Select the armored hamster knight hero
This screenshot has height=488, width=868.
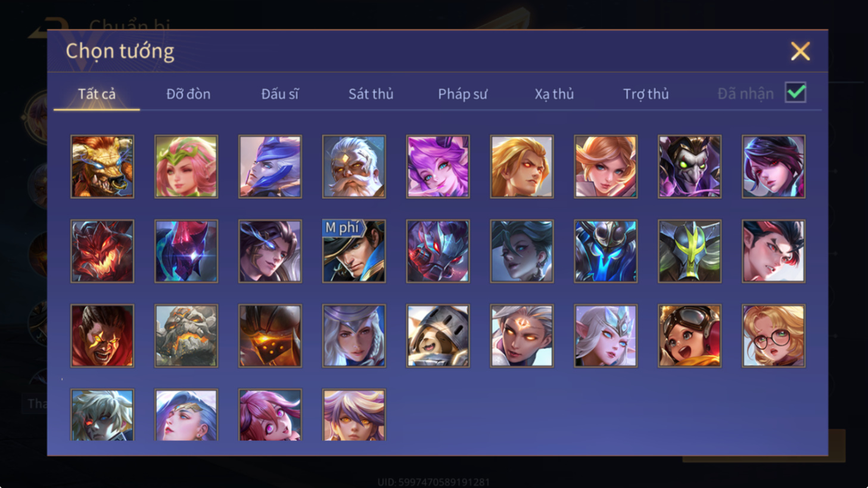tap(438, 335)
